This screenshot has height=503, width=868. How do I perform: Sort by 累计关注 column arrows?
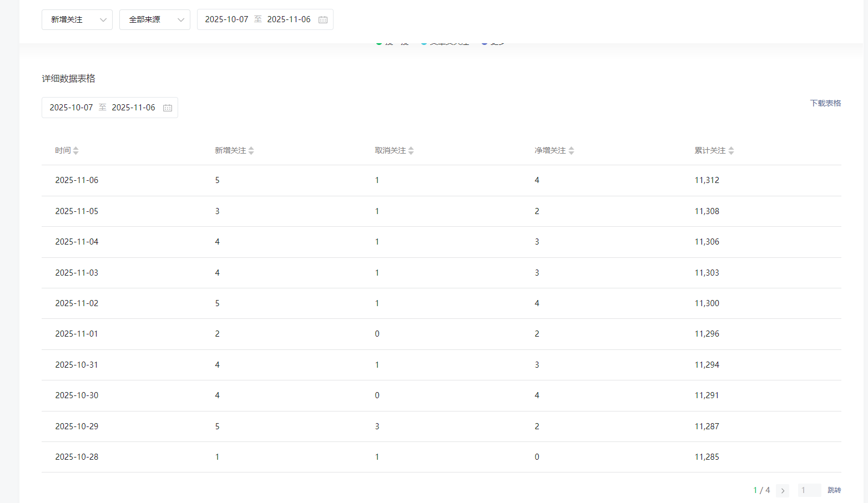(x=731, y=151)
